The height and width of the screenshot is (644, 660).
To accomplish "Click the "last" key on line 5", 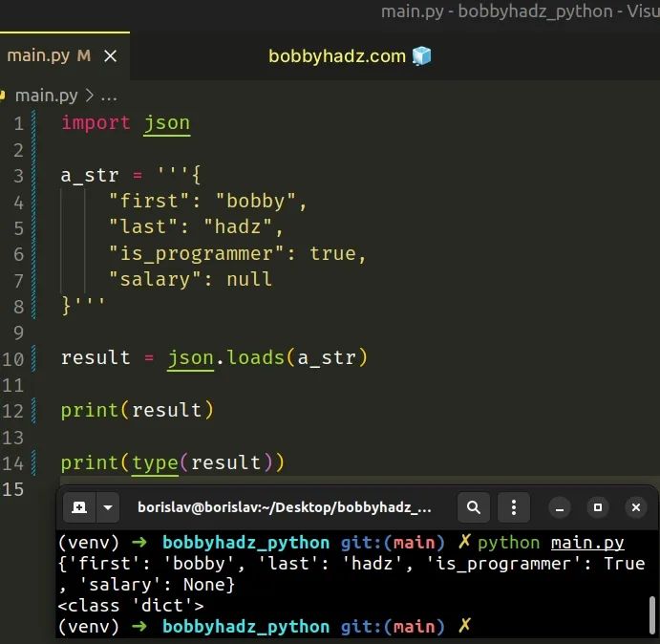I will [143, 227].
